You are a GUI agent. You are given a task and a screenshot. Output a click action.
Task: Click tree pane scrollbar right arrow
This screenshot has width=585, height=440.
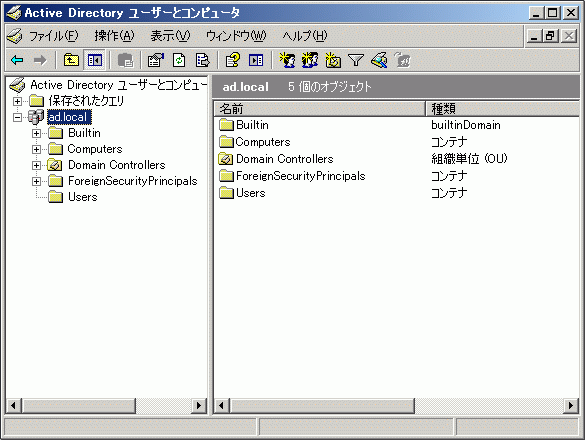click(x=199, y=406)
